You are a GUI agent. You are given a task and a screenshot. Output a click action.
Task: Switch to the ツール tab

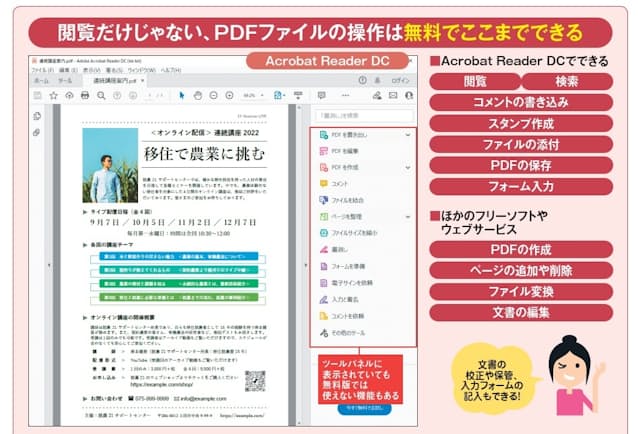pos(65,81)
